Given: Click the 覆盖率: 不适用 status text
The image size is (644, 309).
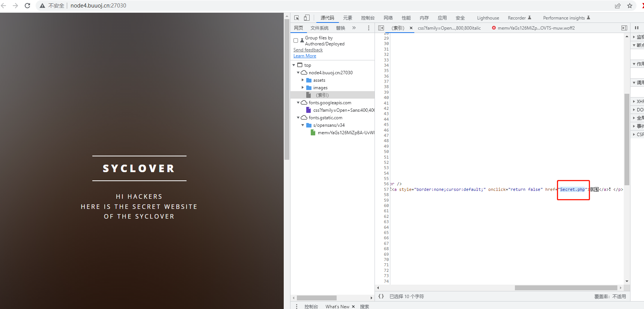Looking at the screenshot, I should 610,296.
